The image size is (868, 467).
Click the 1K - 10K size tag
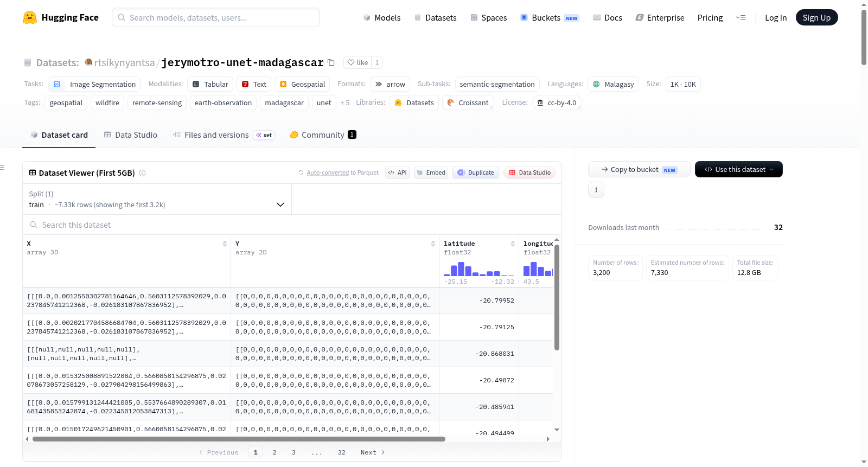click(x=683, y=84)
